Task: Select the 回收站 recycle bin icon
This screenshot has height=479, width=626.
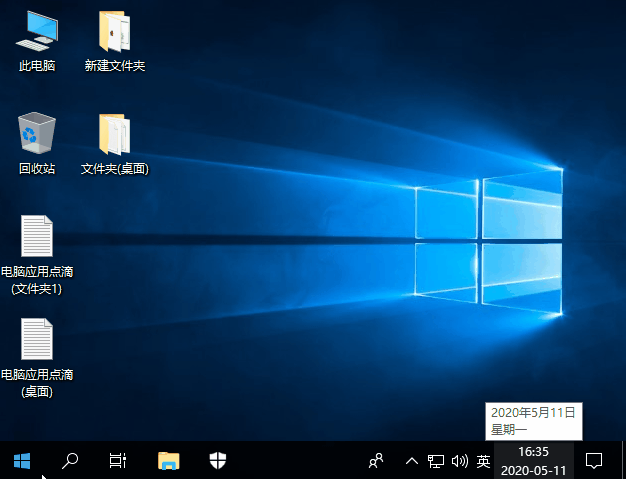Action: point(37,144)
